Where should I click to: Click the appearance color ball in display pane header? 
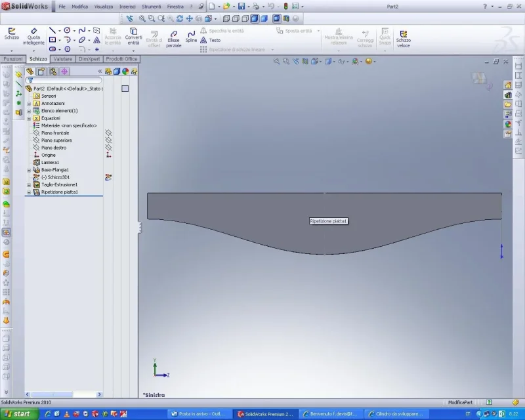pos(125,72)
